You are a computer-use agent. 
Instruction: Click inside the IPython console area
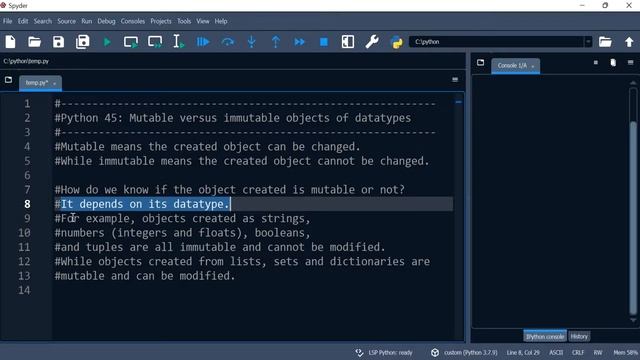coord(549,200)
